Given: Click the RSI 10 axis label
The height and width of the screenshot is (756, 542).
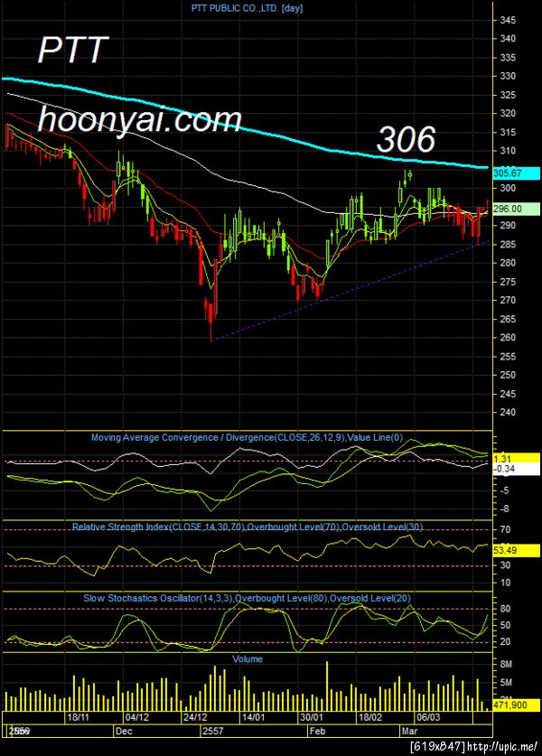Looking at the screenshot, I should tap(505, 583).
